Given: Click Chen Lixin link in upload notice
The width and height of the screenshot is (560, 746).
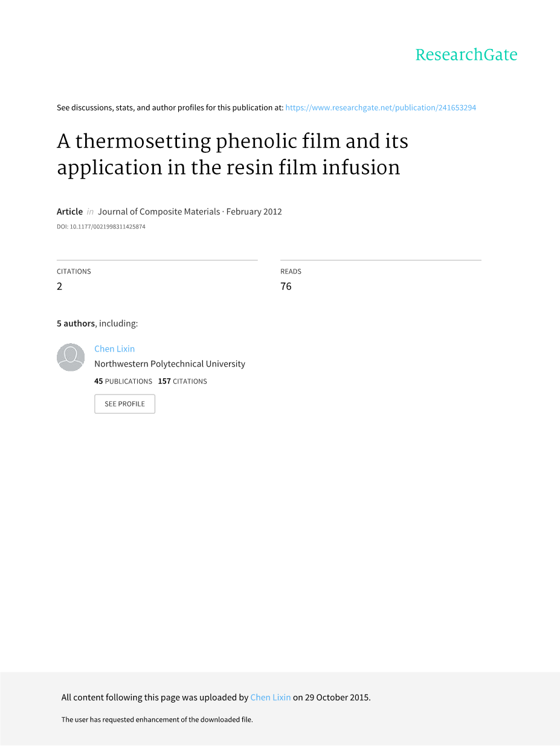Looking at the screenshot, I should click(270, 697).
